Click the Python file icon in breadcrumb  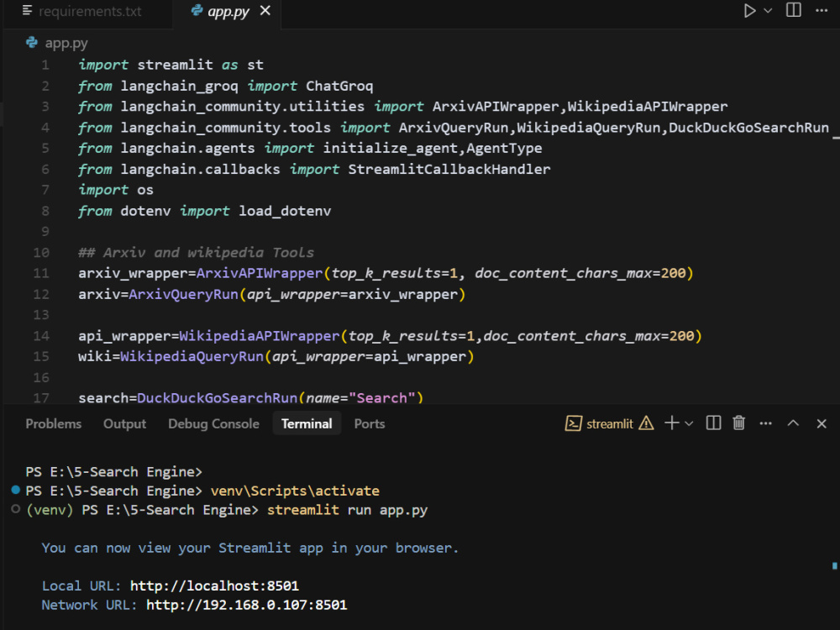click(x=32, y=42)
